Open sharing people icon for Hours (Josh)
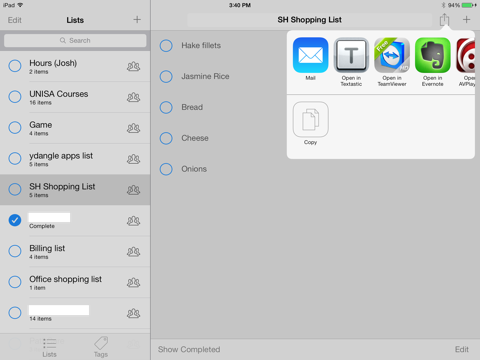 133,66
